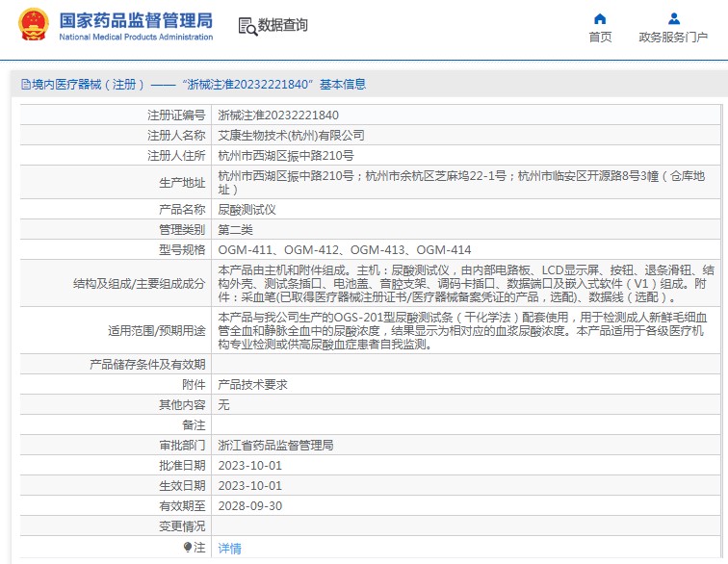Click the 结构及组成 description text
This screenshot has width=728, height=564.
pos(466,283)
